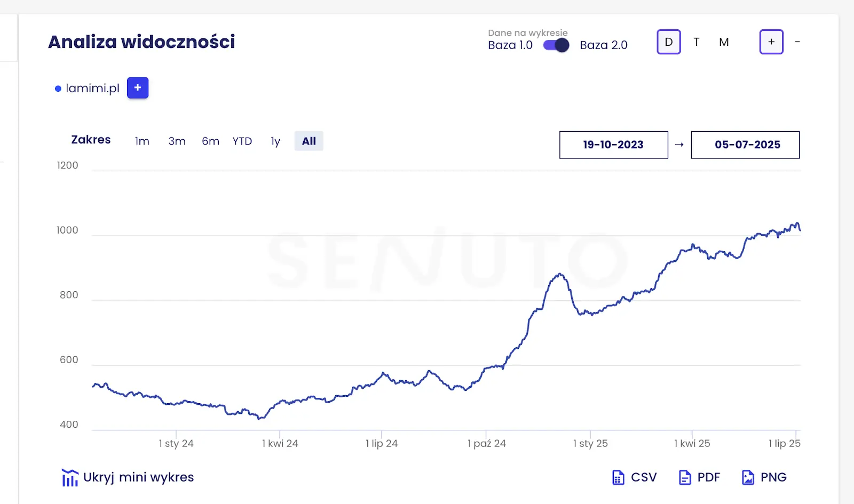Toggle the Baza 1.0 / Baza 2.0 switch
854x504 pixels.
point(556,45)
